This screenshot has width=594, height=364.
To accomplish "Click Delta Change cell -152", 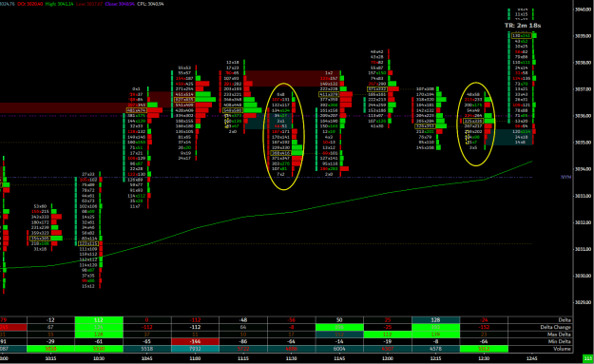I will tap(484, 327).
